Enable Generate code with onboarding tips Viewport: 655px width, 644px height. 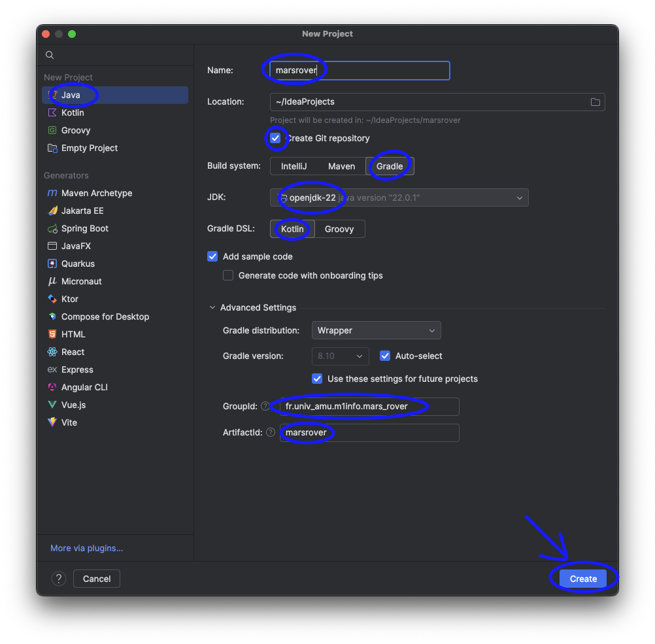pos(228,276)
